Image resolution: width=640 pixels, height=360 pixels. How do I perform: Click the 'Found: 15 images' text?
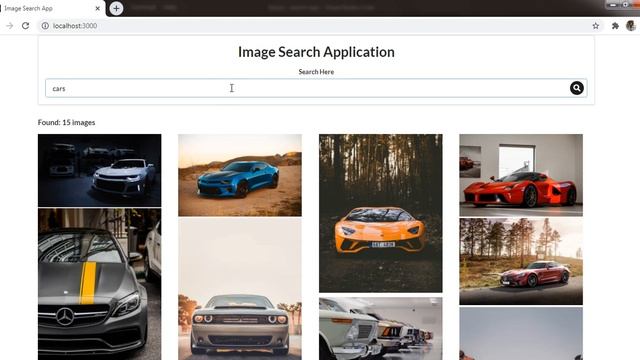coord(67,122)
